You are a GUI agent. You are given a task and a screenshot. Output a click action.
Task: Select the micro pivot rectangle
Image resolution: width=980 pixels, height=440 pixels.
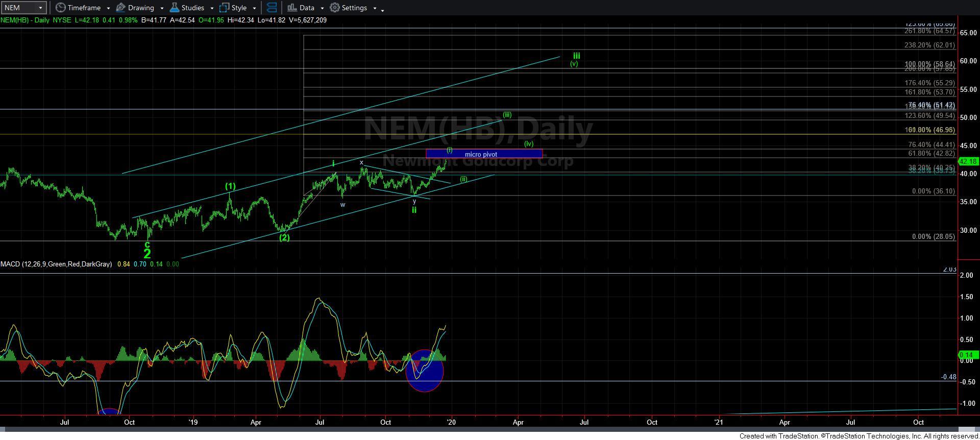point(484,153)
